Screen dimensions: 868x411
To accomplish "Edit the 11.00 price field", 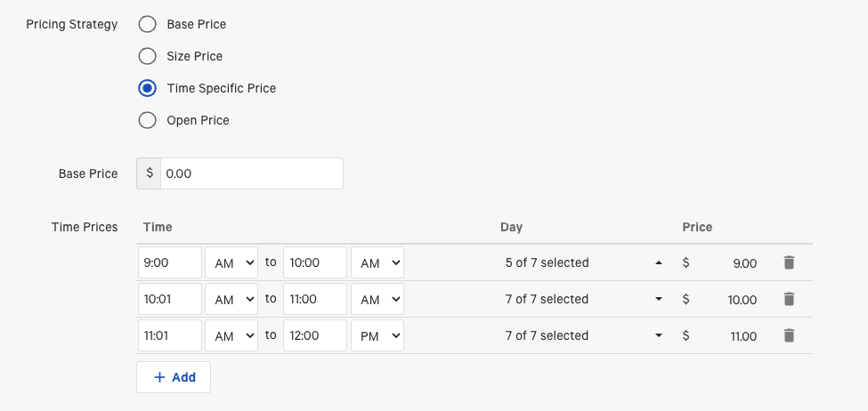I will pos(730,336).
